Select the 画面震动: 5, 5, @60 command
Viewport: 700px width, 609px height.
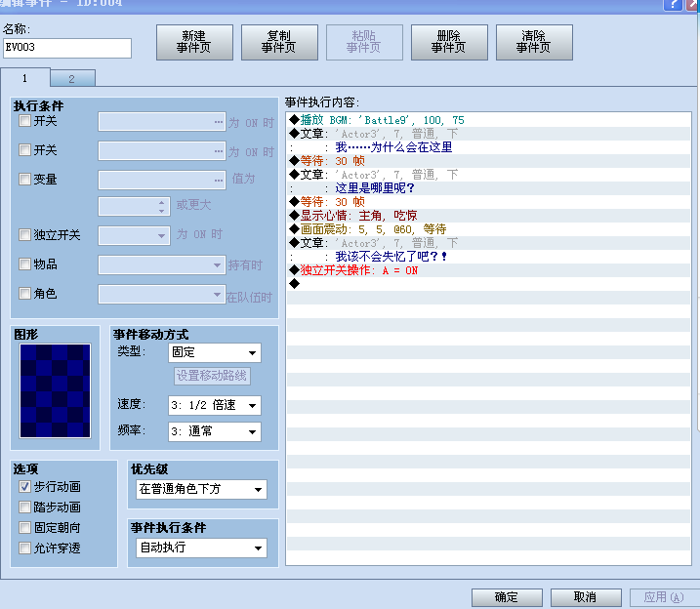(x=488, y=229)
